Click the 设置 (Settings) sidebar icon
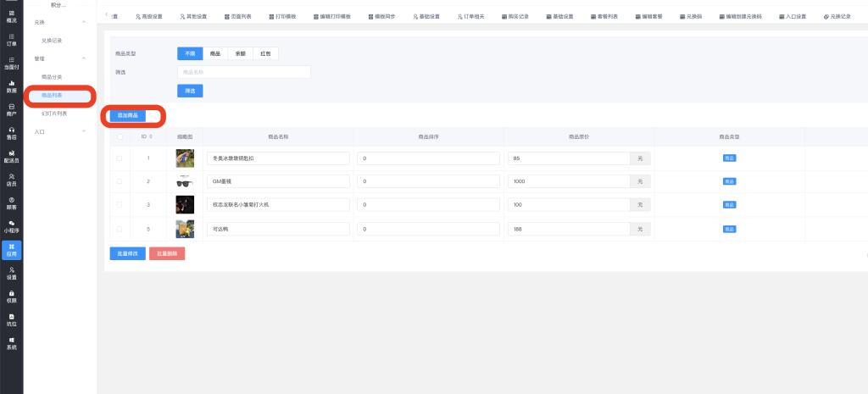868x394 pixels. click(11, 272)
